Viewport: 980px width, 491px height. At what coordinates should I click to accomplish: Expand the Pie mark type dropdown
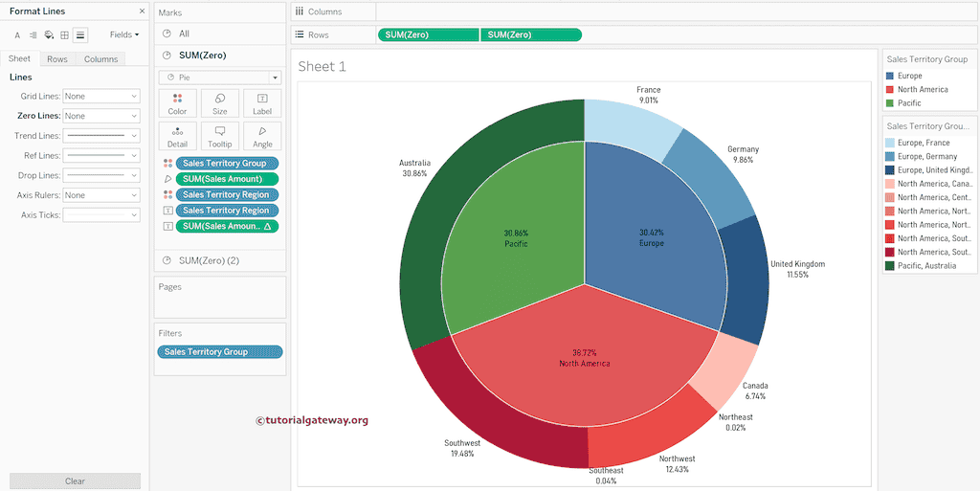tap(220, 77)
